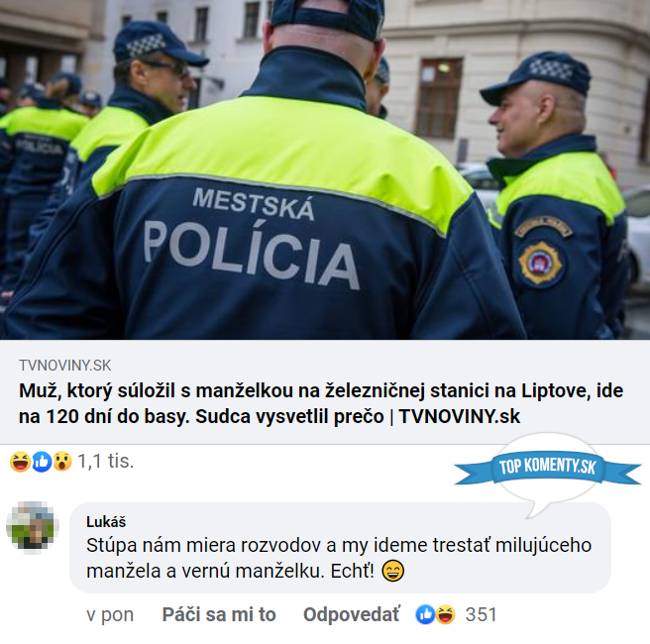650x644 pixels.
Task: Open the 'v pon' comment timestamp
Action: (110, 615)
